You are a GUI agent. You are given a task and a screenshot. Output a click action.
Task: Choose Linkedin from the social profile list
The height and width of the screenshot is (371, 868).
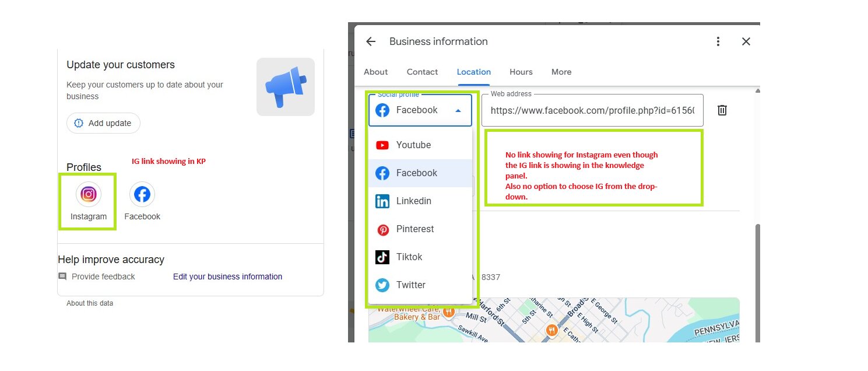coord(420,201)
